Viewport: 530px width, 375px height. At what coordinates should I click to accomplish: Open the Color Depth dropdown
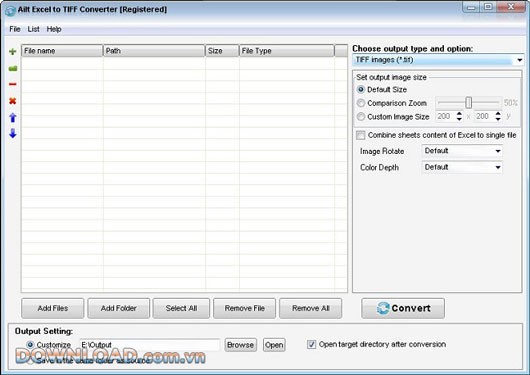(x=462, y=167)
